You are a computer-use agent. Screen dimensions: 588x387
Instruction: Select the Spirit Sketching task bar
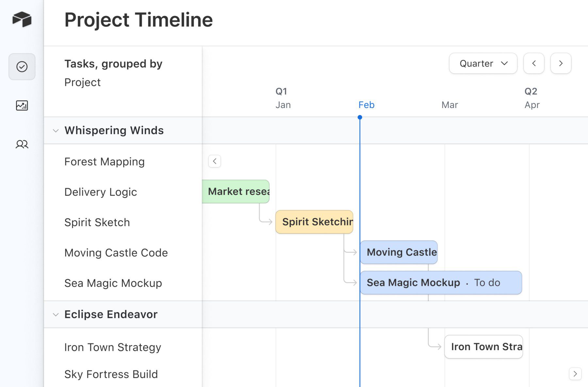(314, 222)
